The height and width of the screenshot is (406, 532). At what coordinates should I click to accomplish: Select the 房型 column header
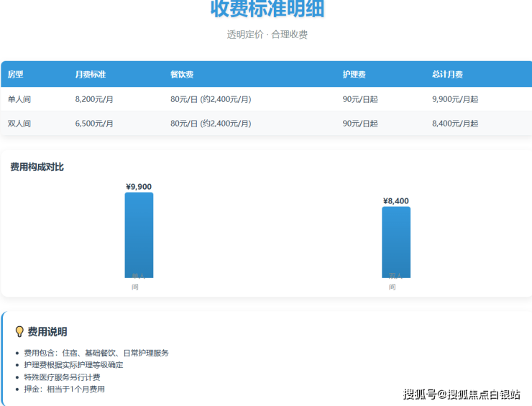tap(16, 75)
